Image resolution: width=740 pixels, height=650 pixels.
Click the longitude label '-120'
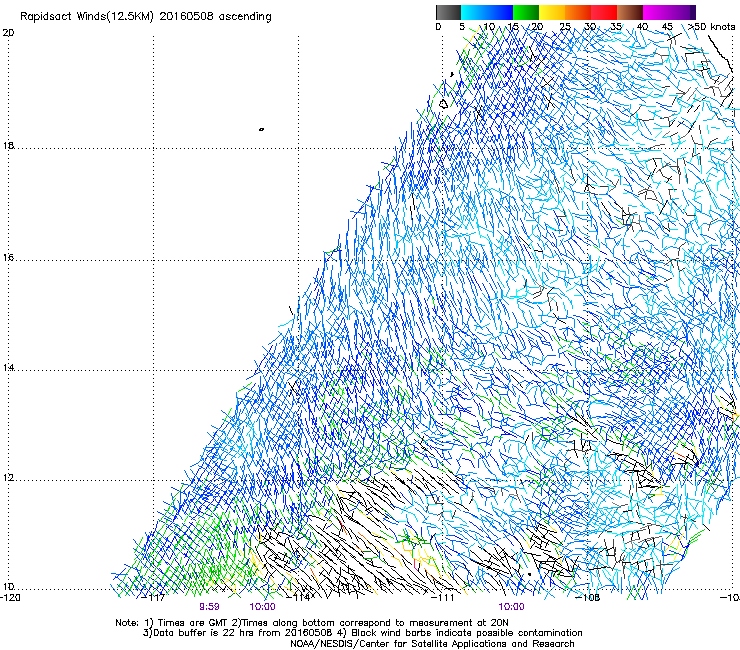[x=10, y=598]
